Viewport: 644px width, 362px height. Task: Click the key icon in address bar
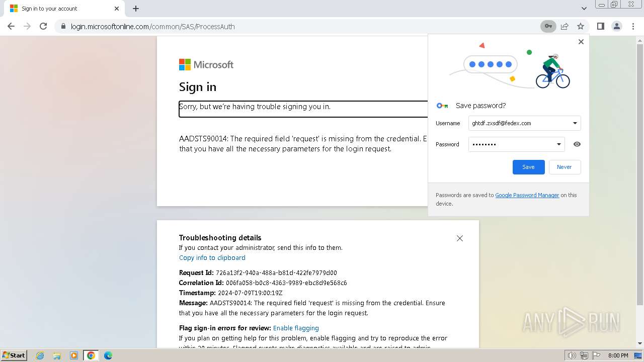coord(548,26)
